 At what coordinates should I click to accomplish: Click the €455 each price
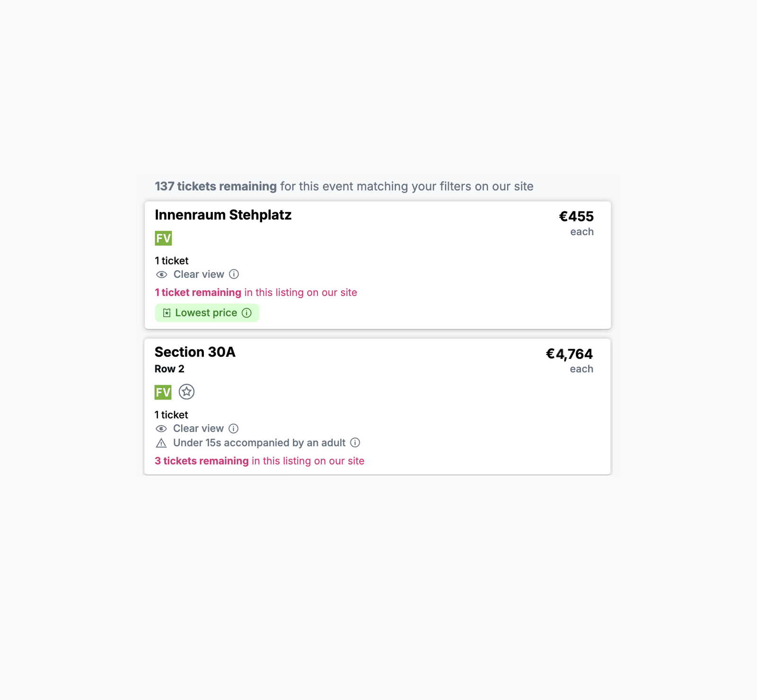(x=576, y=217)
